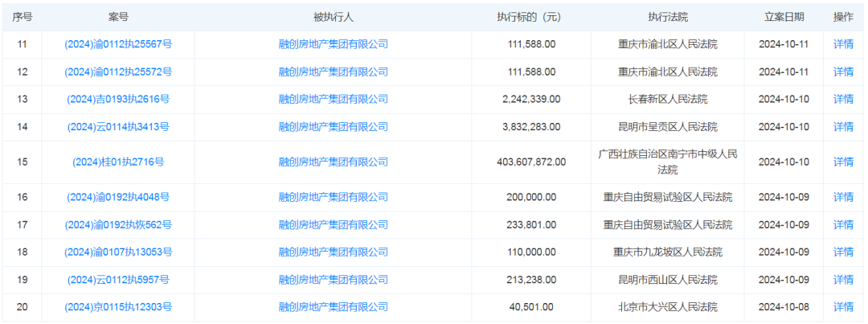
Task: Click the 执行法院 column header
Action: tap(668, 17)
